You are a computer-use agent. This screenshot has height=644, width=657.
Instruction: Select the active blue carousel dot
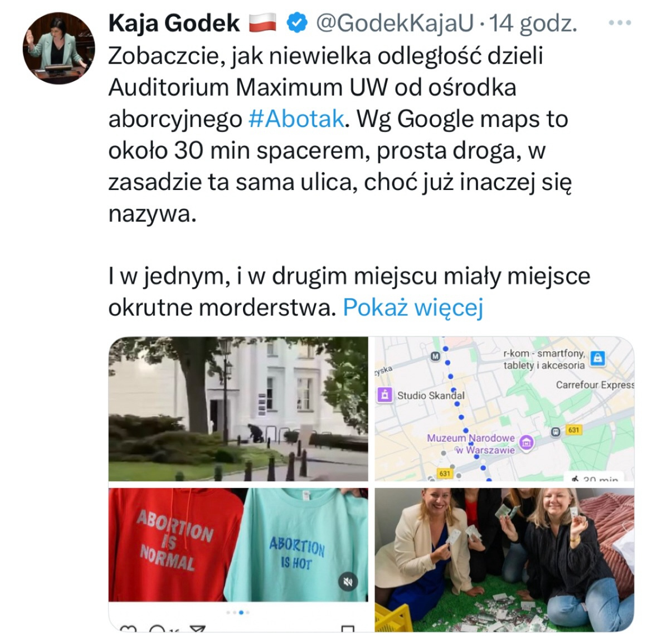[241, 613]
